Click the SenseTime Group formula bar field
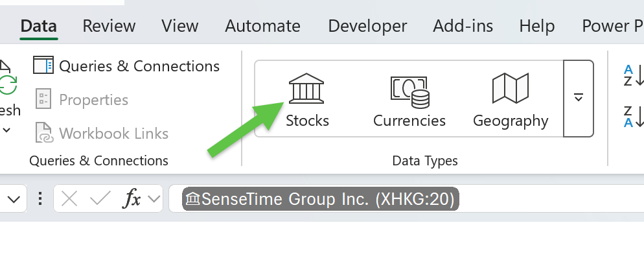Viewport: 644px width, 260px height. 406,199
